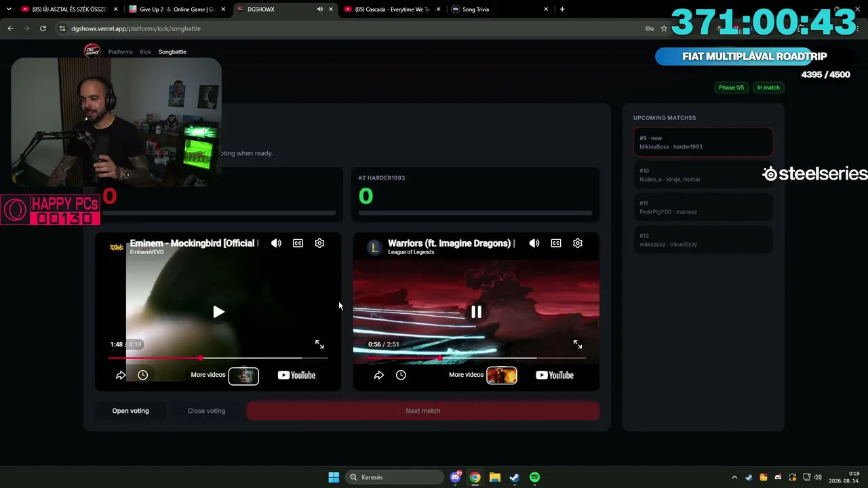The height and width of the screenshot is (488, 868).
Task: Toggle captions on the Warriors video
Action: (556, 243)
